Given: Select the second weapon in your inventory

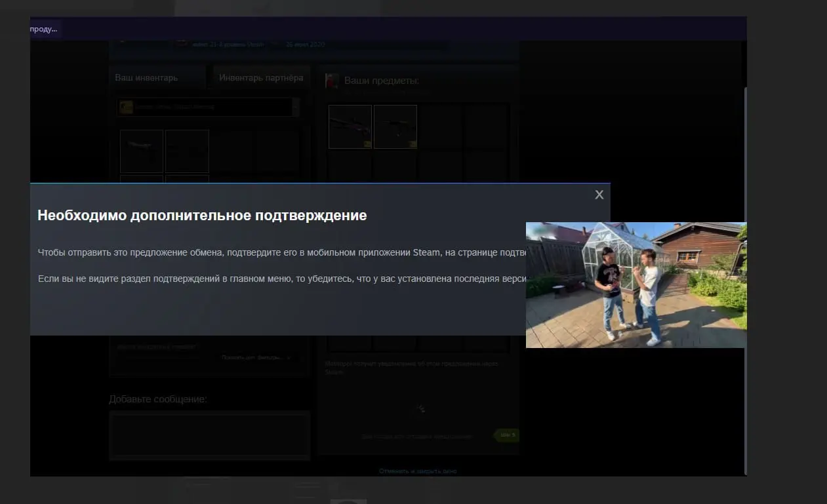Looking at the screenshot, I should click(x=187, y=151).
